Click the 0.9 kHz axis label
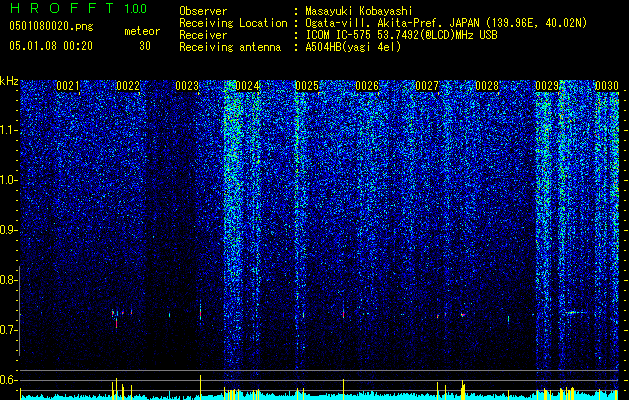The height and width of the screenshot is (400, 629). click(8, 230)
